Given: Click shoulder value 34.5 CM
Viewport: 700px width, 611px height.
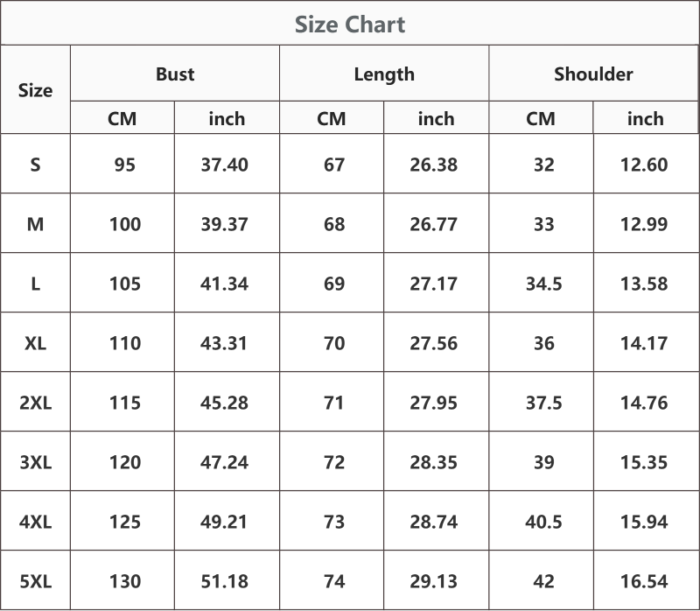Looking at the screenshot, I should (543, 284).
